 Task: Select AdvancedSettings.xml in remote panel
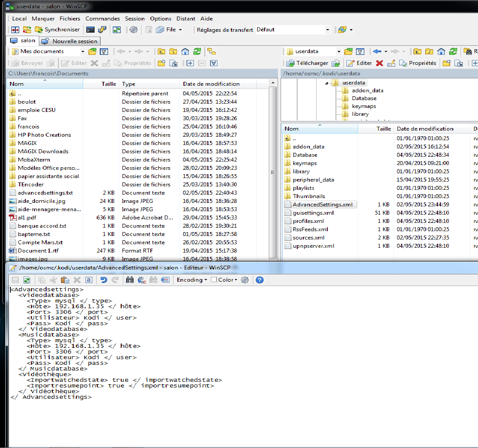click(x=322, y=205)
